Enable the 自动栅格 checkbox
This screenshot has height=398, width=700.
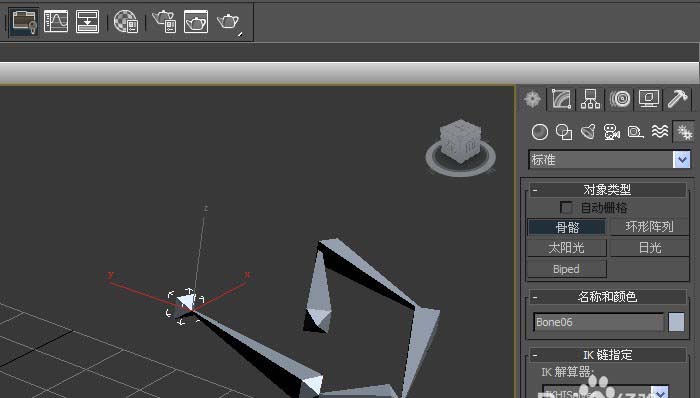(x=566, y=207)
